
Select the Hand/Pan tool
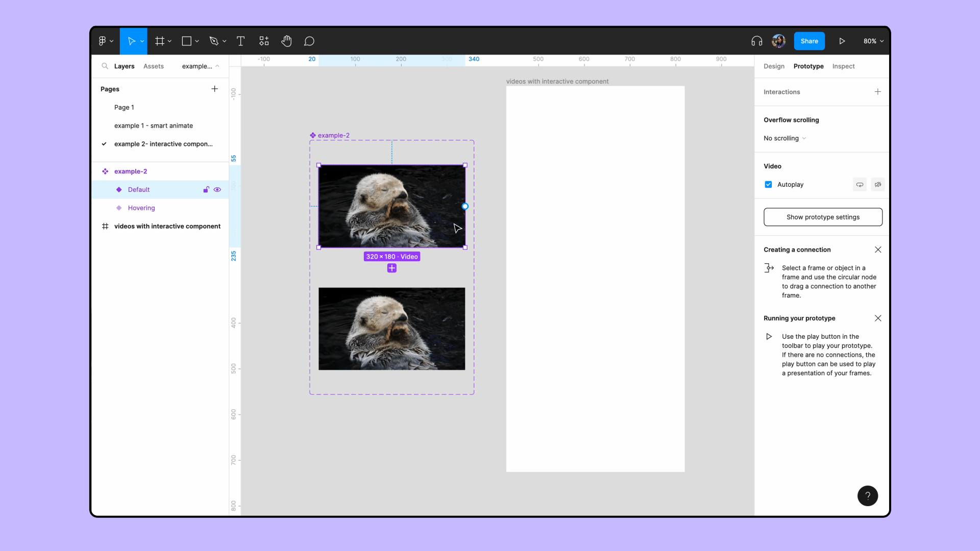(x=287, y=41)
